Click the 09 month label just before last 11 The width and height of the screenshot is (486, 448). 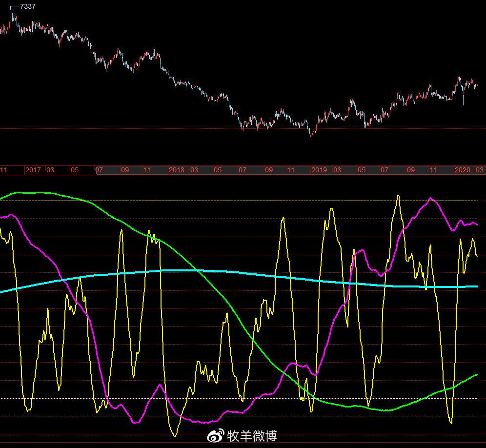click(x=411, y=170)
